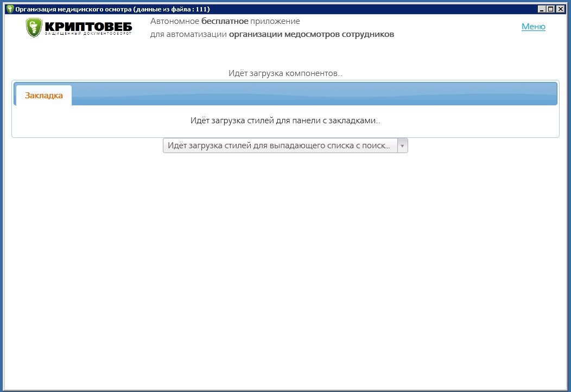Screen dimensions: 571x392
Task: Maximize the application window
Action: click(x=551, y=9)
